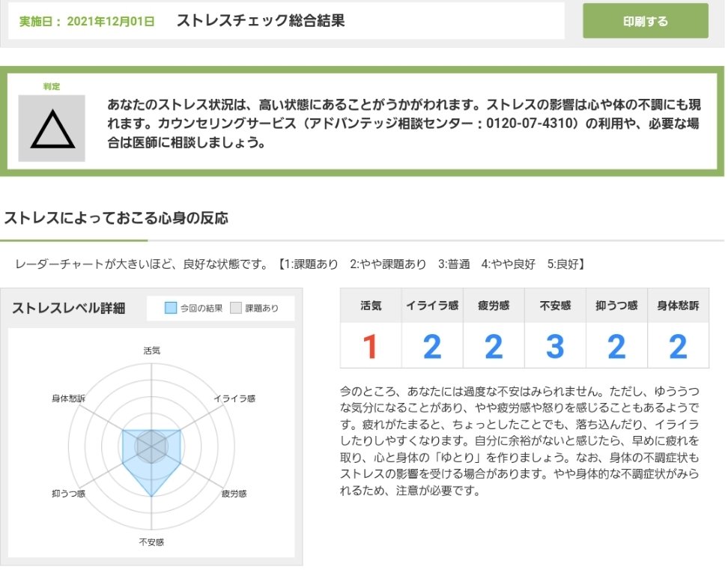Click the 活気 radar axis label
728x576 pixels.
coord(151,351)
